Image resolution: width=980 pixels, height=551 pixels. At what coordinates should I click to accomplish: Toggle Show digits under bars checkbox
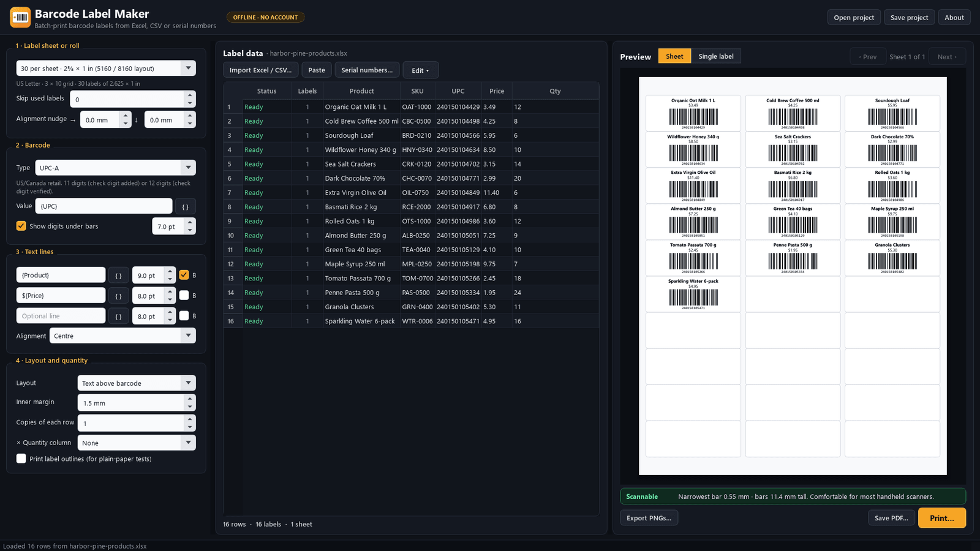tap(21, 226)
